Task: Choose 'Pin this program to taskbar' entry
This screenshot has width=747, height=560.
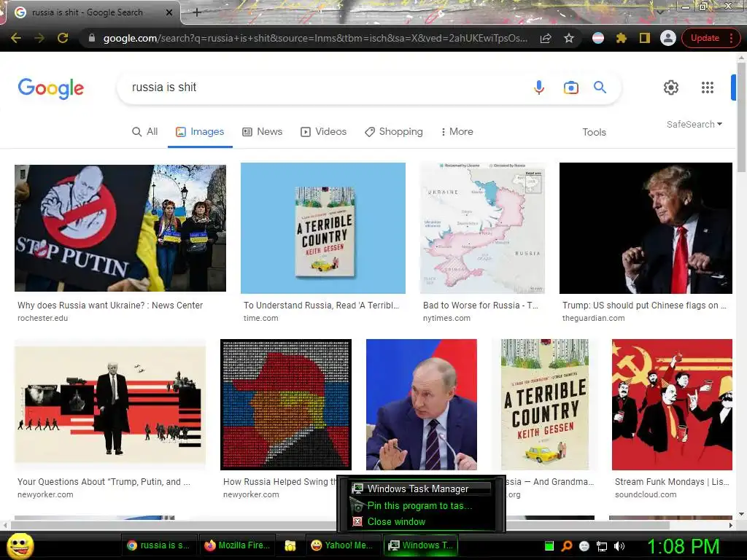Action: 421,506
